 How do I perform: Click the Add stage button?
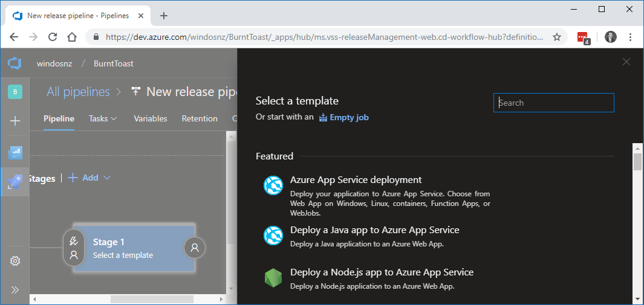coord(83,178)
